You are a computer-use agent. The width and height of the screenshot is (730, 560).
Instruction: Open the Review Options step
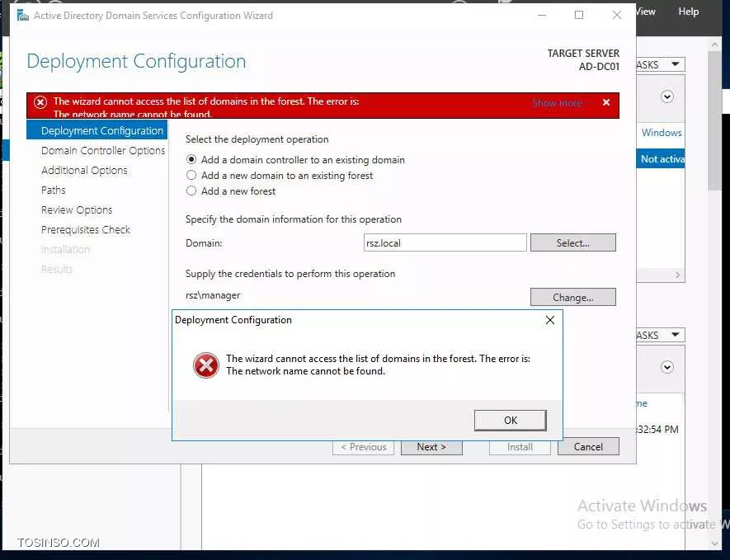pyautogui.click(x=77, y=210)
